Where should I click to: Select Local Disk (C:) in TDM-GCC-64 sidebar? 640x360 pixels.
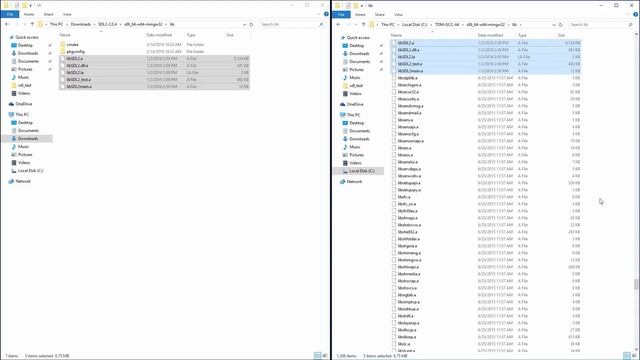359,171
